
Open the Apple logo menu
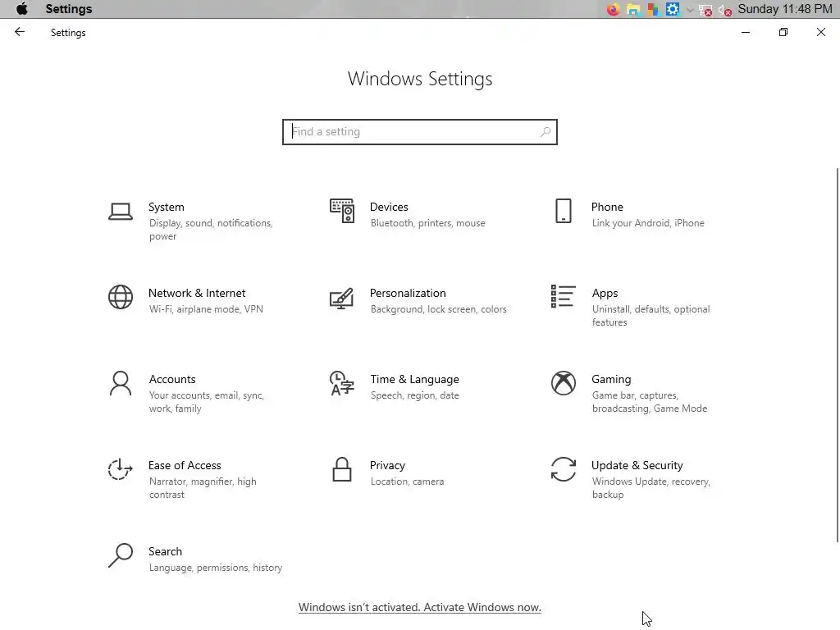(x=22, y=8)
